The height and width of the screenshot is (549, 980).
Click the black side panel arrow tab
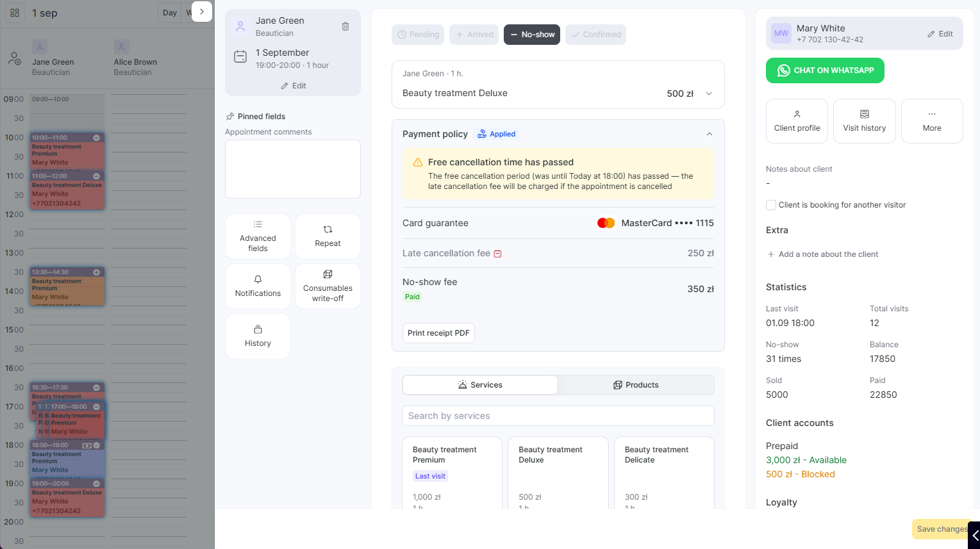[x=974, y=535]
